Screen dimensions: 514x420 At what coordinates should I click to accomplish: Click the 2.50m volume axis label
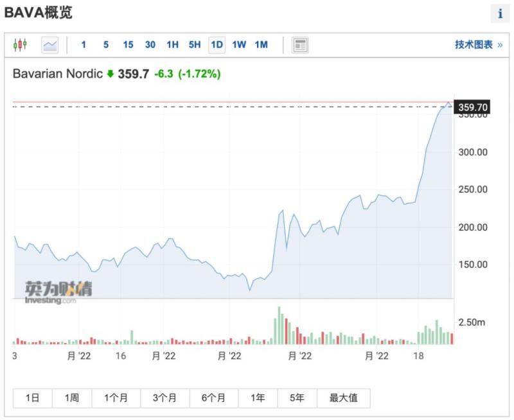coord(472,322)
